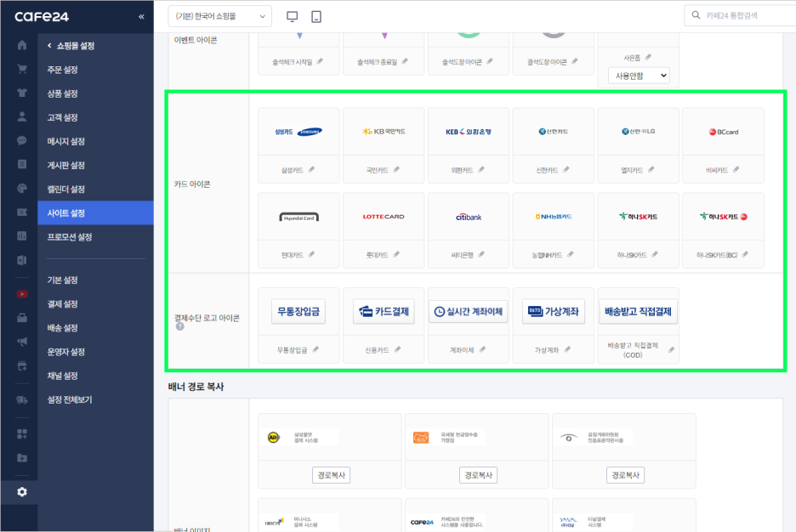The image size is (796, 532).
Task: Open 주문 설정 menu
Action: point(62,70)
